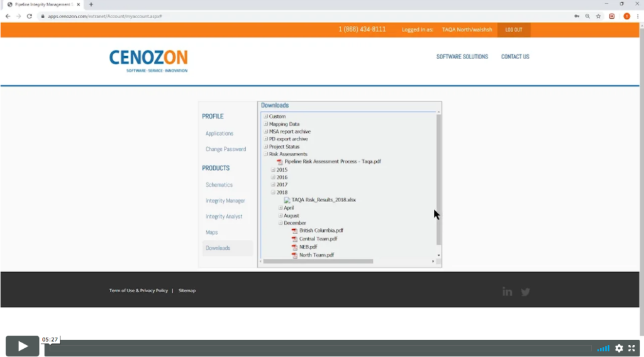644x357 pixels.
Task: Open the video player settings gear
Action: coord(619,348)
